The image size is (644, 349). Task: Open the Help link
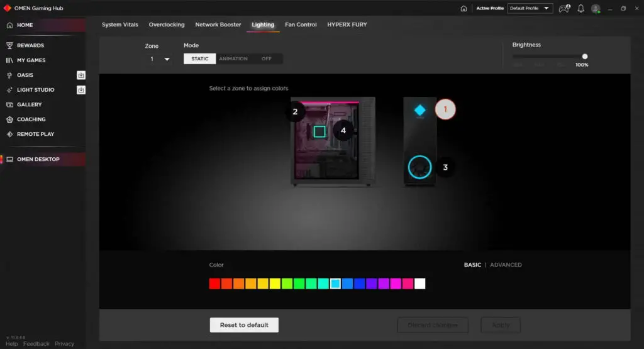pyautogui.click(x=11, y=344)
